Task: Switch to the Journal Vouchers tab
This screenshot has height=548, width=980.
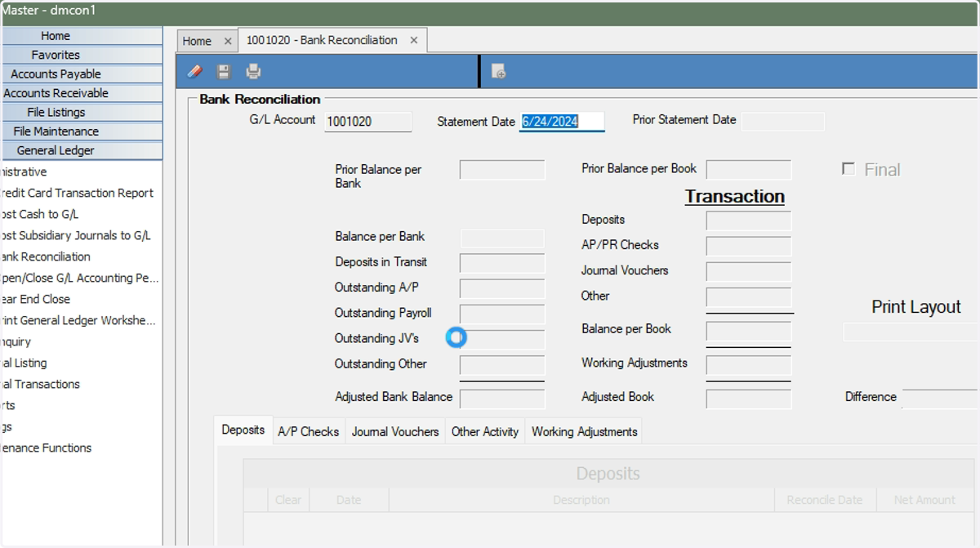Action: coord(395,431)
